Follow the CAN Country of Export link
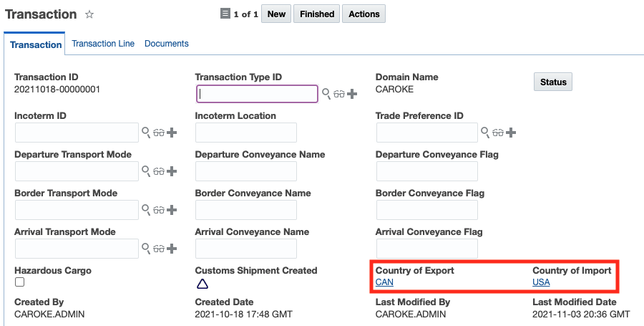The height and width of the screenshot is (326, 644). (384, 282)
